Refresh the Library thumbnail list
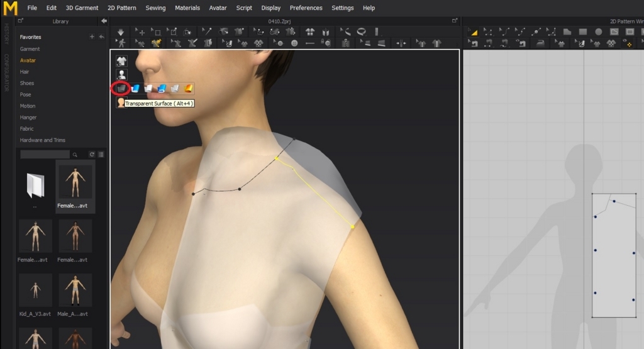This screenshot has height=349, width=644. point(92,155)
